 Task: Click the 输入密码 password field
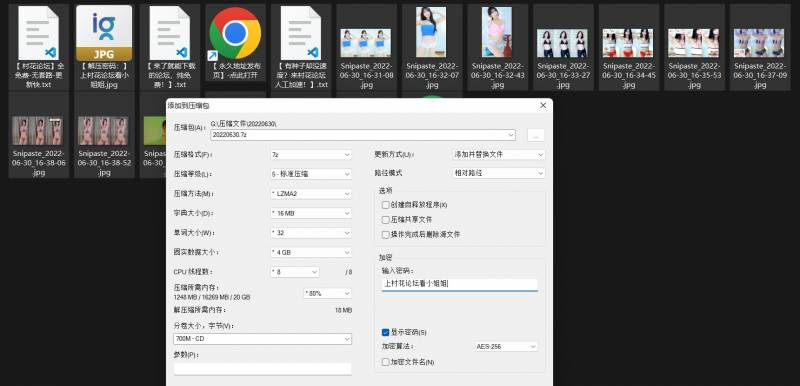tap(460, 284)
